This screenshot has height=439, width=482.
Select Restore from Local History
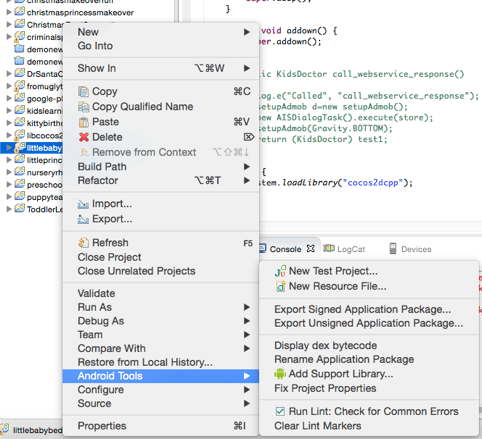click(161, 362)
